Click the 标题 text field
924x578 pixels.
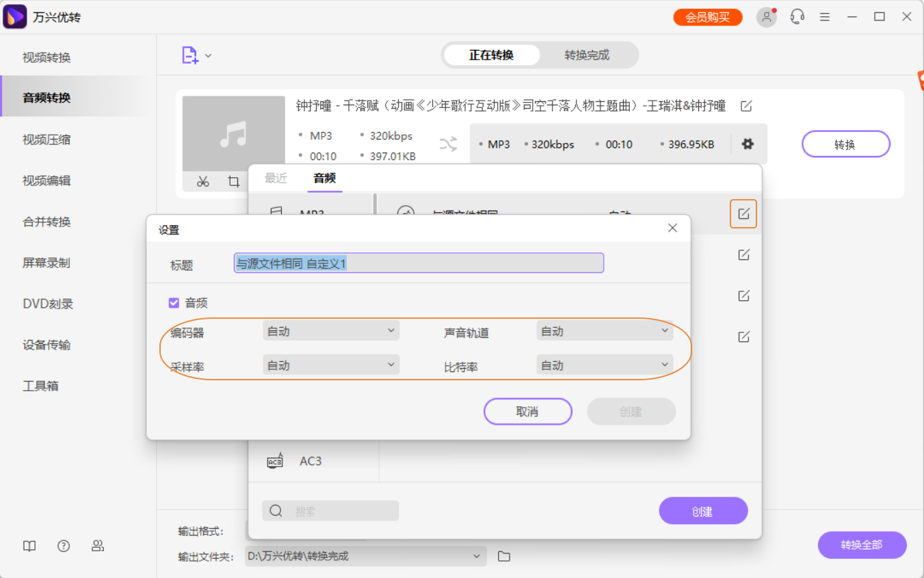click(419, 263)
